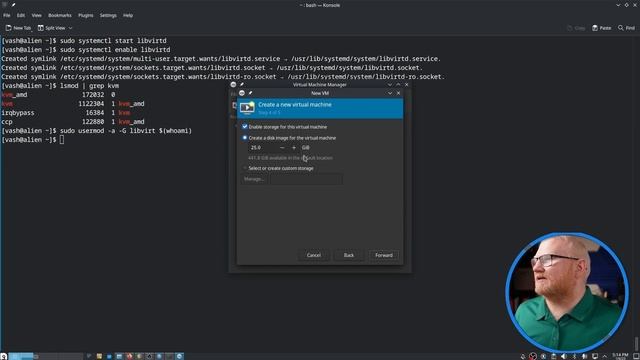640x360 pixels.
Task: Click the microphone icon in system tray
Action: (523, 356)
